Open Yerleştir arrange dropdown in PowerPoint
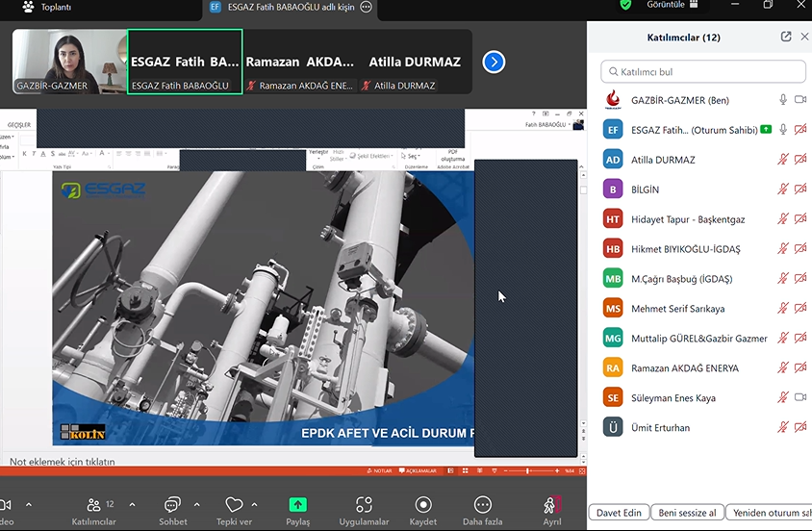This screenshot has height=531, width=812. (x=318, y=154)
